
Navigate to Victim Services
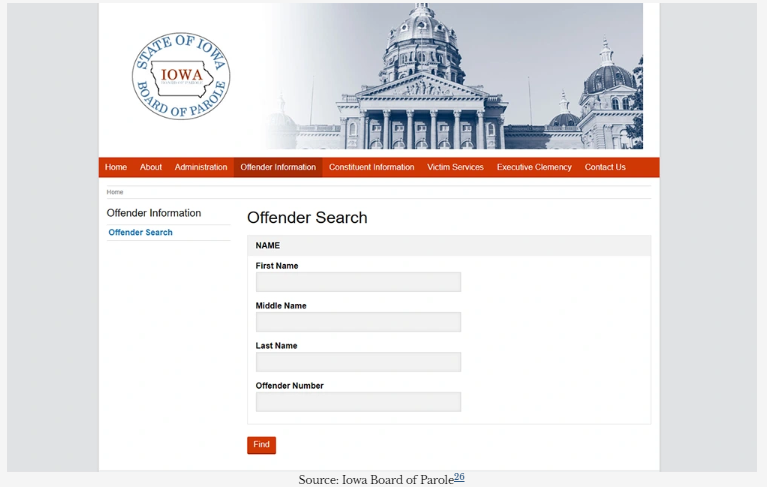point(455,167)
